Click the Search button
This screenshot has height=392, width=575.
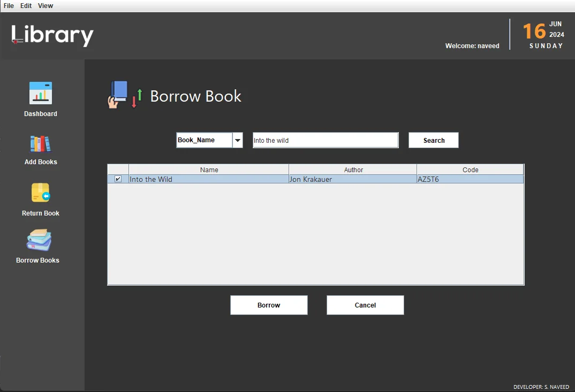click(x=434, y=140)
